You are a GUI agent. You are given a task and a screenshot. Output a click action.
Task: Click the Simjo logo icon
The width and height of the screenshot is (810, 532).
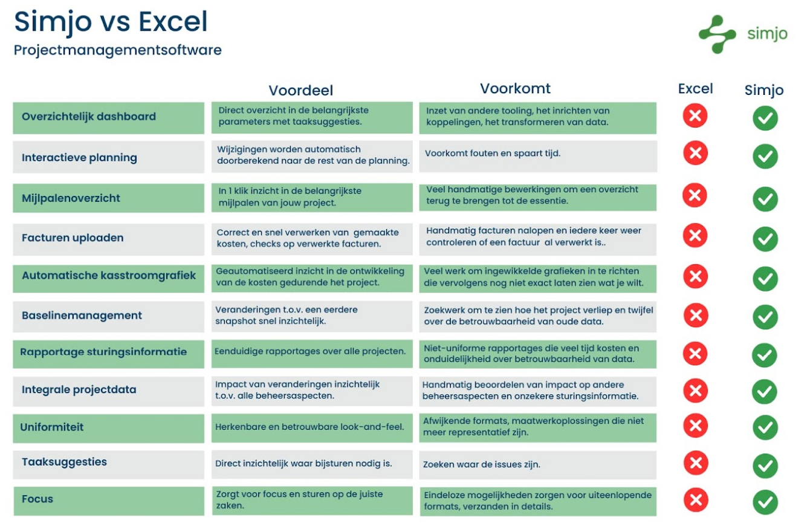pyautogui.click(x=717, y=34)
